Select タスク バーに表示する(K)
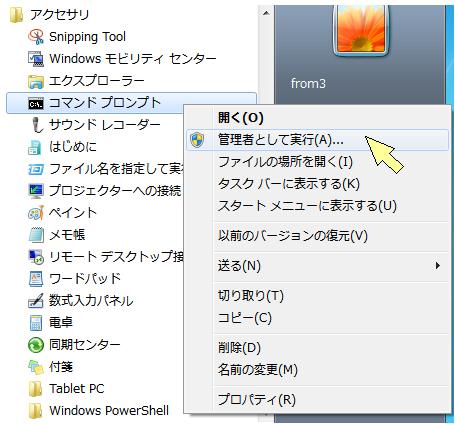The height and width of the screenshot is (424, 455). point(317,184)
